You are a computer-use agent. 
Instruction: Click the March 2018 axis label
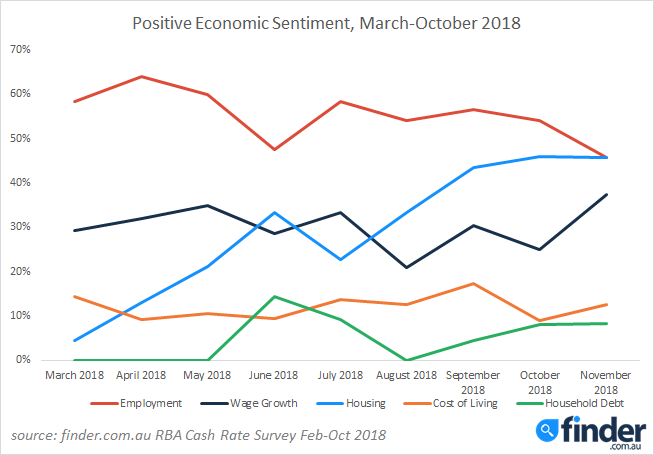[x=74, y=375]
